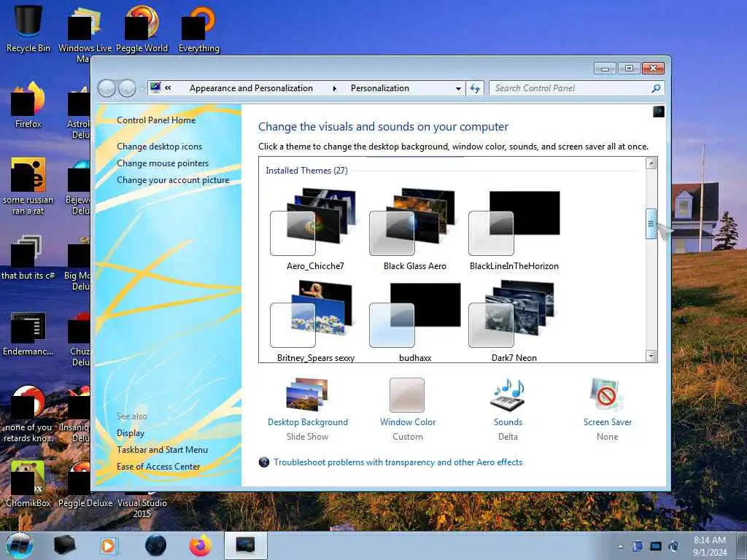Open the dark globe taskbar icon
747x560 pixels.
[156, 545]
